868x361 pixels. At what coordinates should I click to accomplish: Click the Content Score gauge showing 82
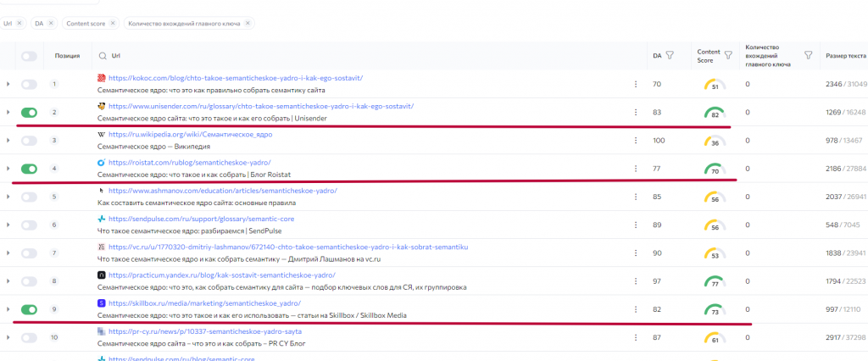coord(715,112)
